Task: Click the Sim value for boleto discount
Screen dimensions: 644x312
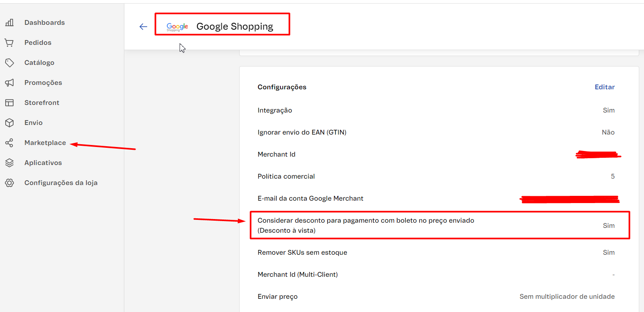Action: point(609,225)
